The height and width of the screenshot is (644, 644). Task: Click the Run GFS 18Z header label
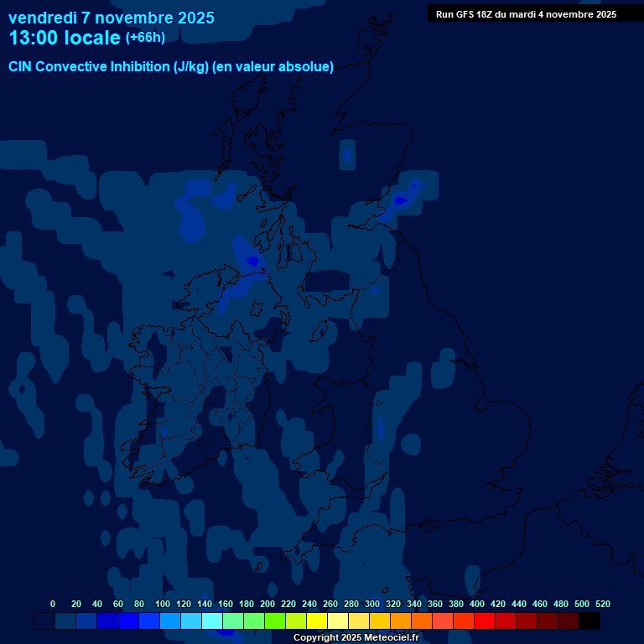click(x=526, y=14)
